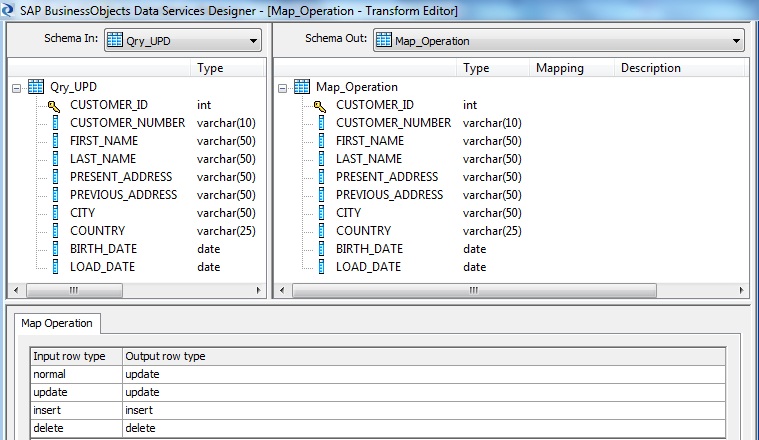Click column icon of output CUSTOMER_NUMBER
Image resolution: width=759 pixels, height=440 pixels.
pos(321,123)
